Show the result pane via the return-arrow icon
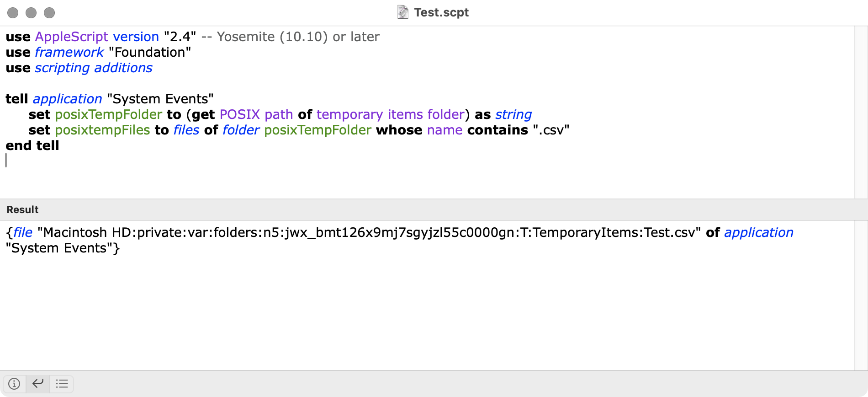 38,384
